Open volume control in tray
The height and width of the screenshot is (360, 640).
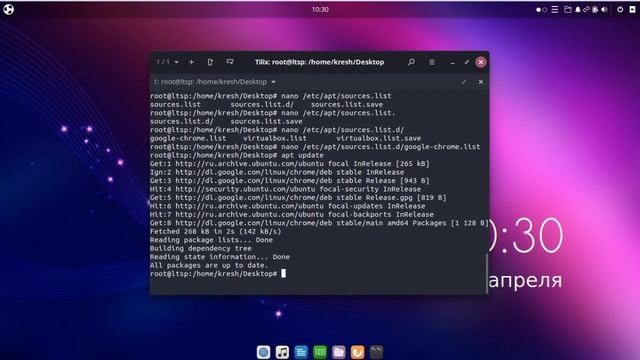tap(604, 9)
